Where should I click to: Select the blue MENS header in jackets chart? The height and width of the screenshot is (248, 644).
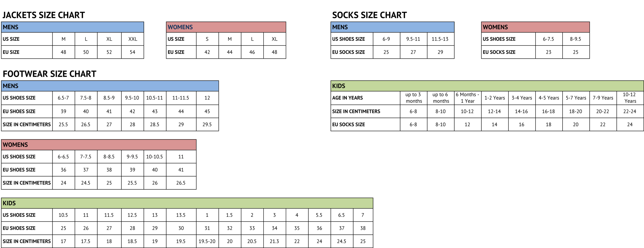[x=72, y=27]
